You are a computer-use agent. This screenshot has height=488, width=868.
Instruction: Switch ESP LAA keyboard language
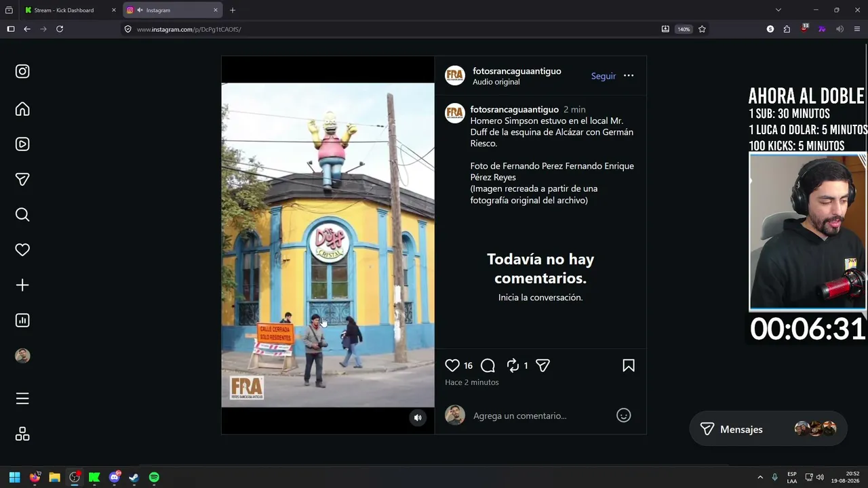click(792, 477)
